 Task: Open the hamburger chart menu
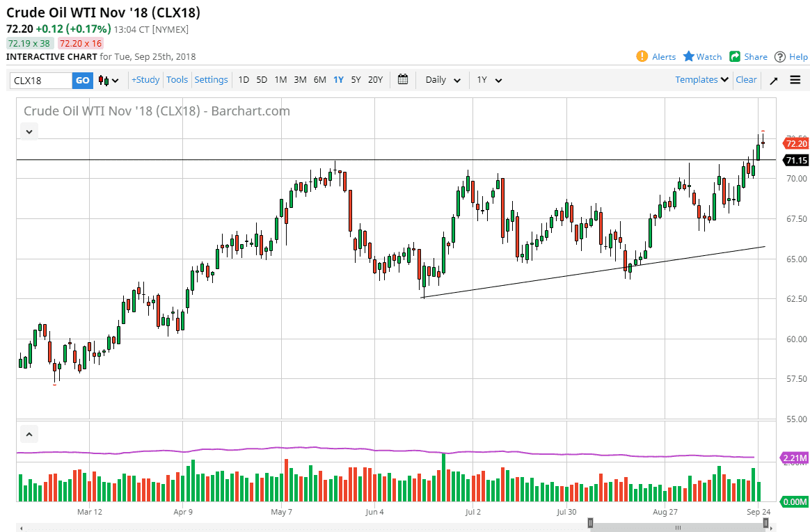[x=795, y=80]
